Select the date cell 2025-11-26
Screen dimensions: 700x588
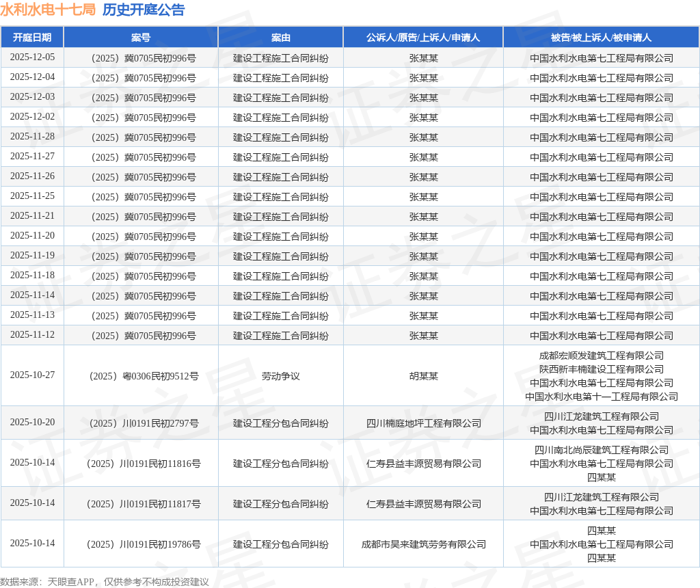[33, 176]
